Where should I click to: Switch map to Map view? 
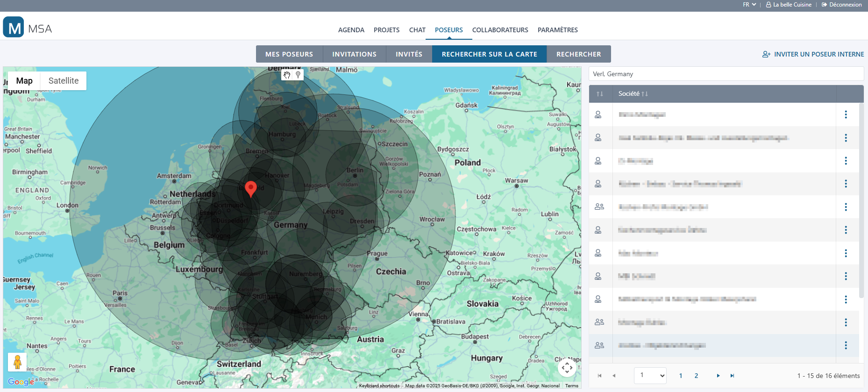click(24, 81)
